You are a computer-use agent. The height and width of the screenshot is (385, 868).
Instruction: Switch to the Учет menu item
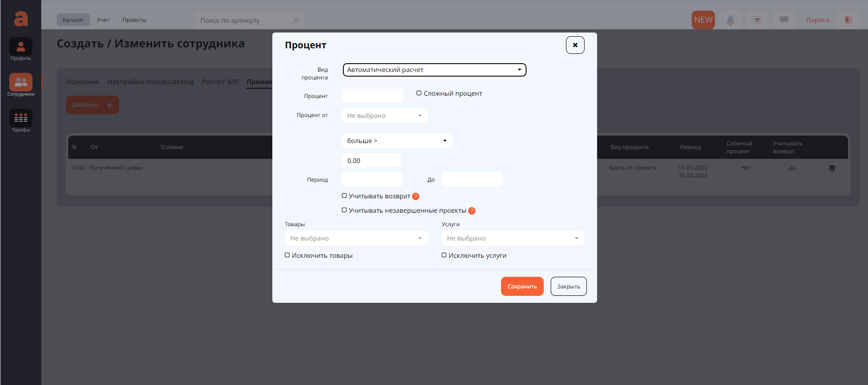click(103, 20)
